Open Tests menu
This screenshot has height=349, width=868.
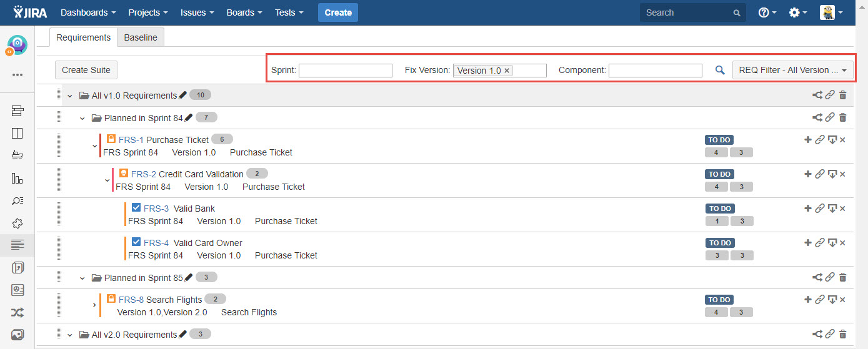click(x=289, y=12)
